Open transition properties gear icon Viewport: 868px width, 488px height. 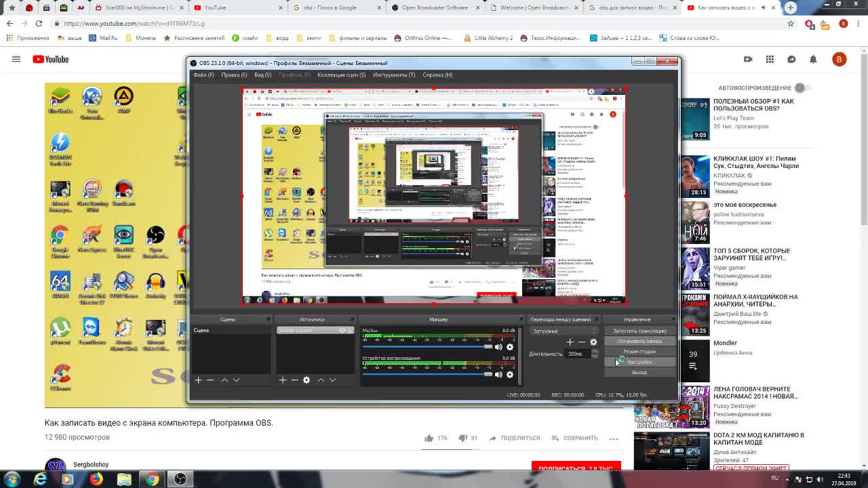(x=593, y=342)
